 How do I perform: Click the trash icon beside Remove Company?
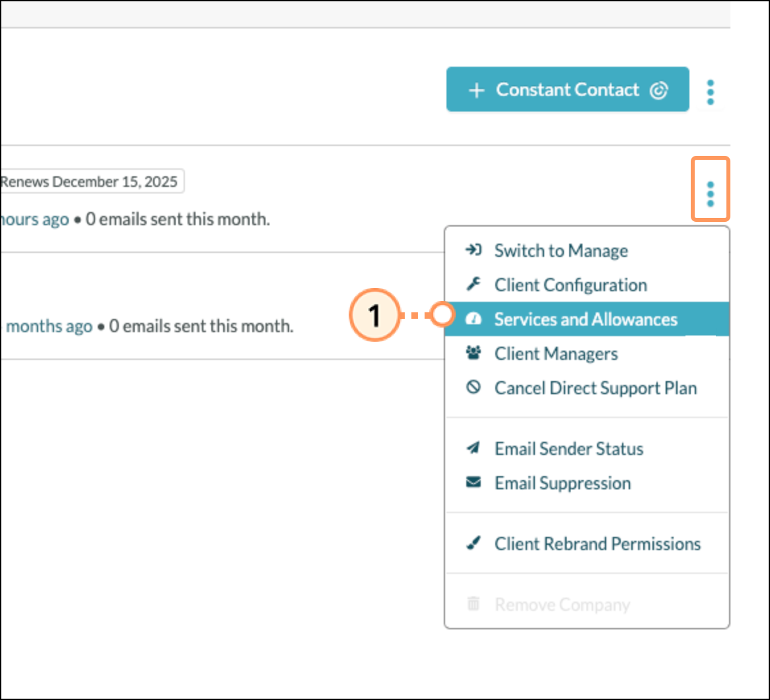pos(473,604)
